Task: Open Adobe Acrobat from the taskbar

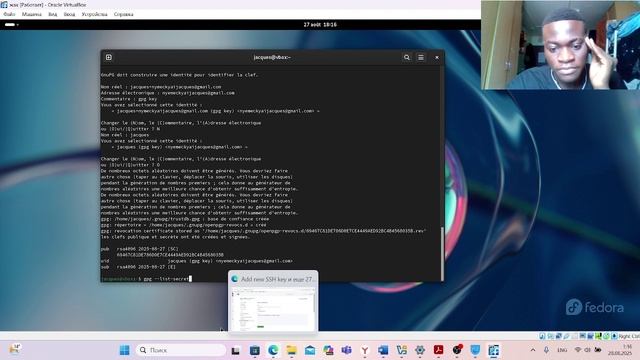Action: pos(438,350)
